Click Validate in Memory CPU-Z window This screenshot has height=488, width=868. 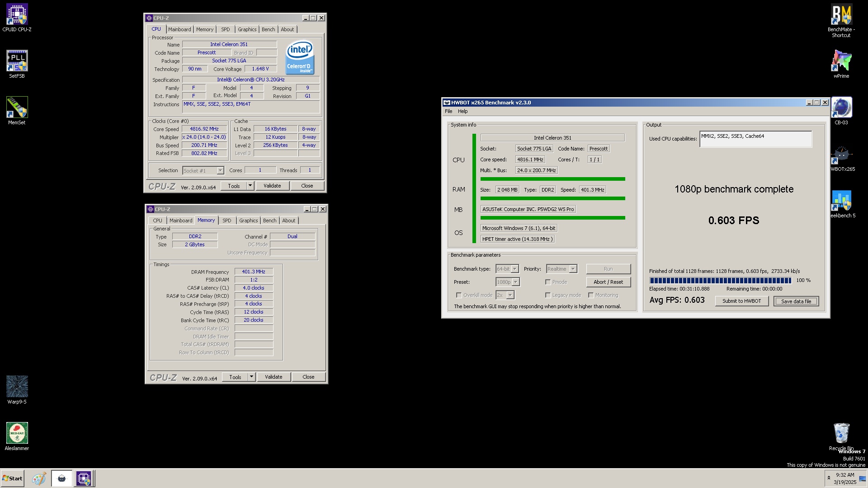[274, 377]
